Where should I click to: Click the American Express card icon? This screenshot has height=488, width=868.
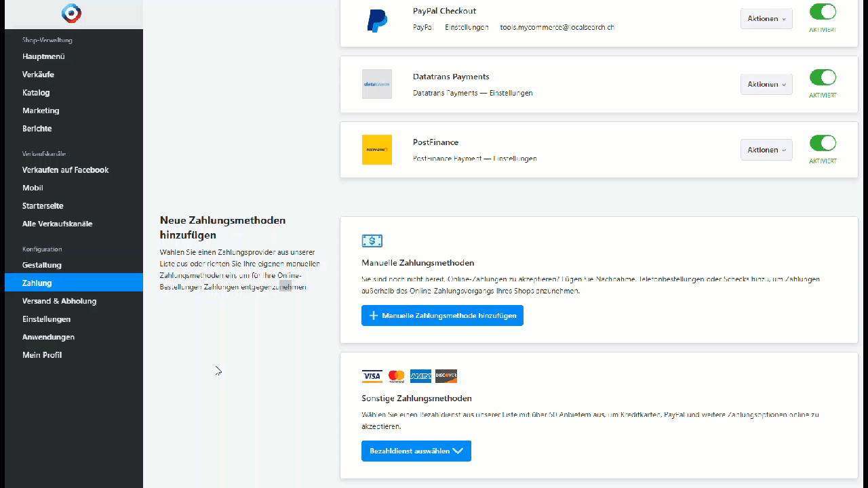(x=420, y=376)
